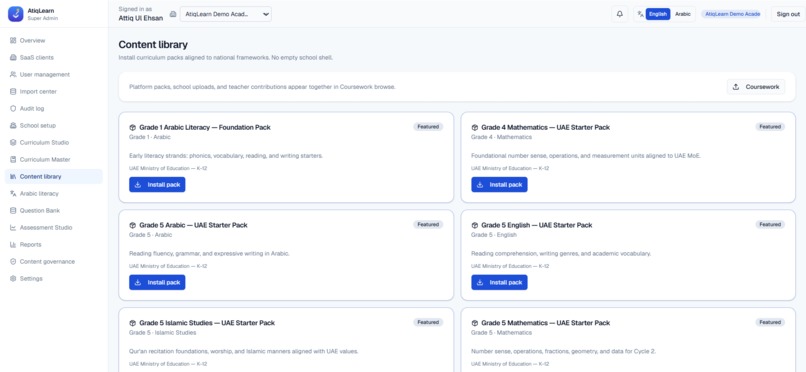Switch language to English
The image size is (806, 372).
[657, 14]
